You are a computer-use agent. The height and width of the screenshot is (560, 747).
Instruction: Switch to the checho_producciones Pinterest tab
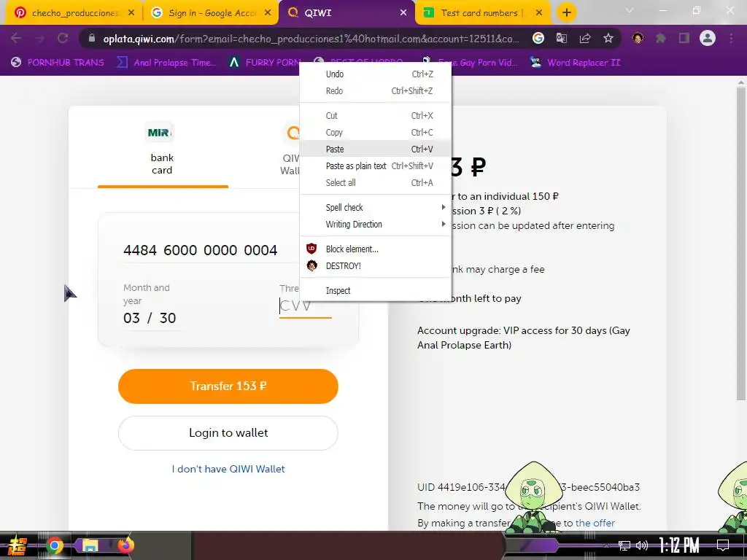click(74, 13)
